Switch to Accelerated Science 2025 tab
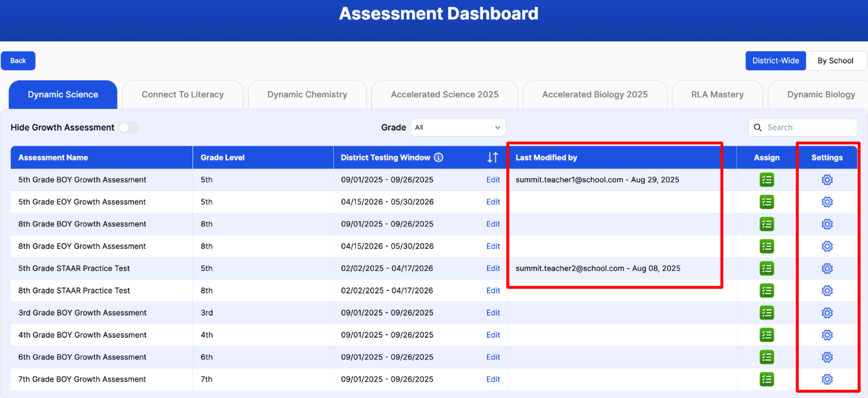The width and height of the screenshot is (868, 398). [x=445, y=95]
